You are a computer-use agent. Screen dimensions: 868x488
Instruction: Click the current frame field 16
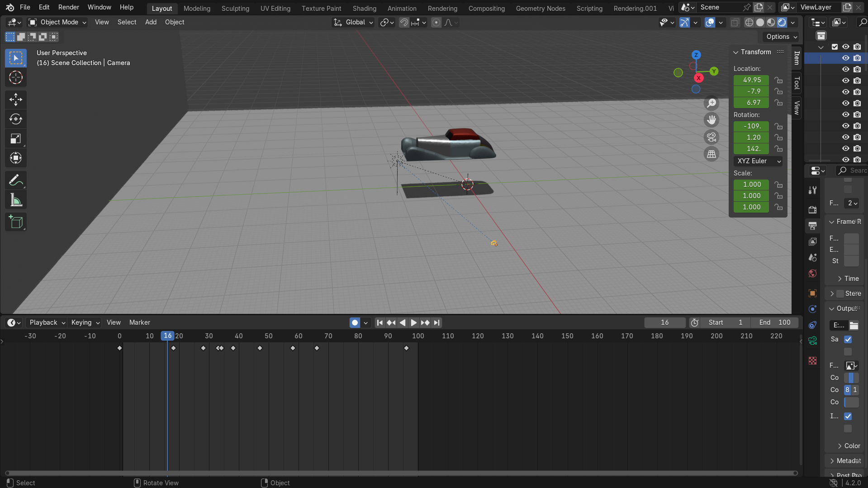(x=665, y=322)
